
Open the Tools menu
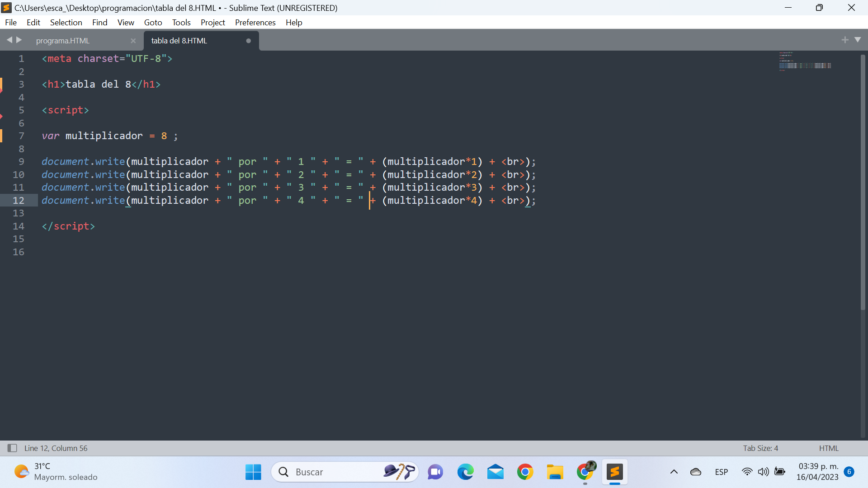coord(181,23)
